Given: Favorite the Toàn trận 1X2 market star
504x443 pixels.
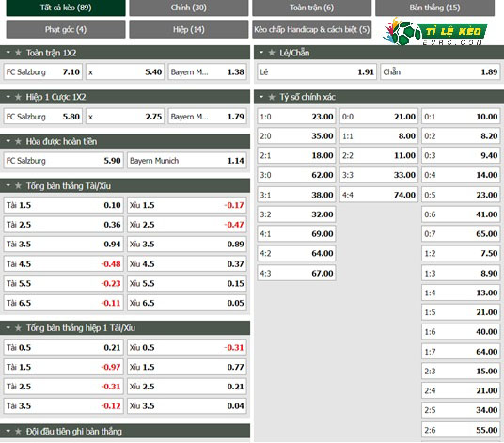Looking at the screenshot, I should click(18, 53).
